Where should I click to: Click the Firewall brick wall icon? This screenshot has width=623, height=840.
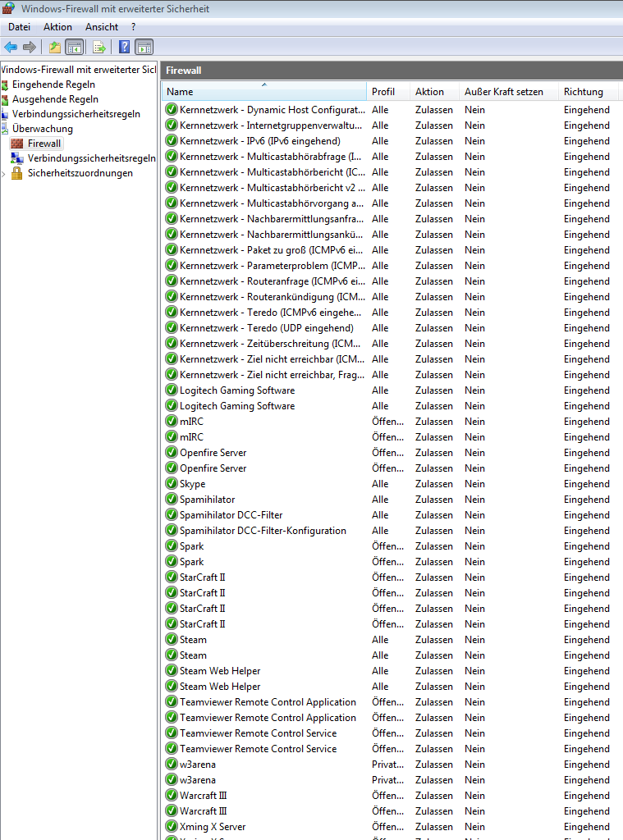tap(17, 144)
